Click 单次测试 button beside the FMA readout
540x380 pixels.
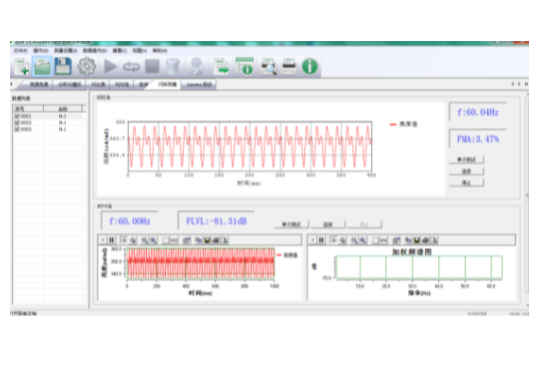point(466,160)
